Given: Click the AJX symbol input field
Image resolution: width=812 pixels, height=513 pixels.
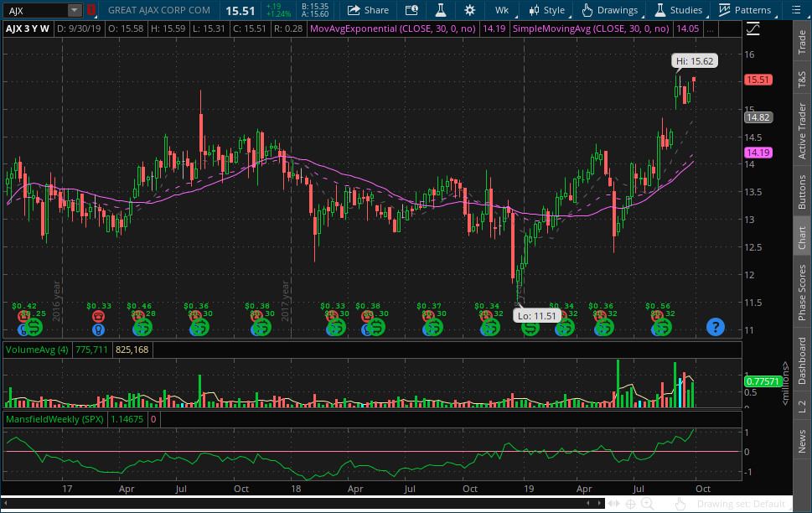Looking at the screenshot, I should coord(35,10).
